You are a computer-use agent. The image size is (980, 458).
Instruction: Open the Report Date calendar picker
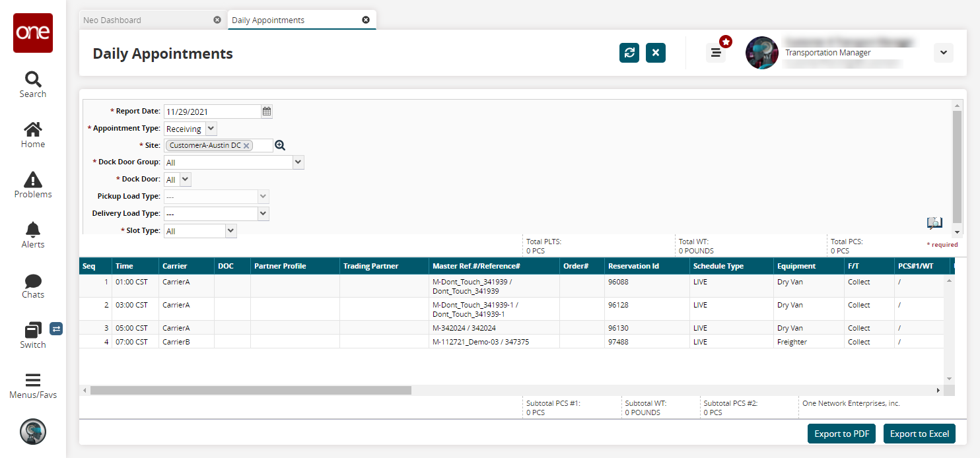[x=267, y=112]
